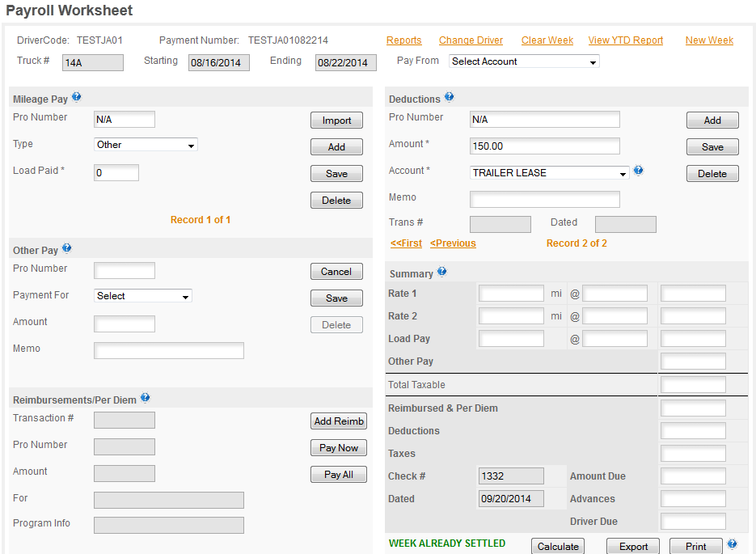The width and height of the screenshot is (756, 554).
Task: Click the View YTD Report link
Action: pyautogui.click(x=625, y=40)
